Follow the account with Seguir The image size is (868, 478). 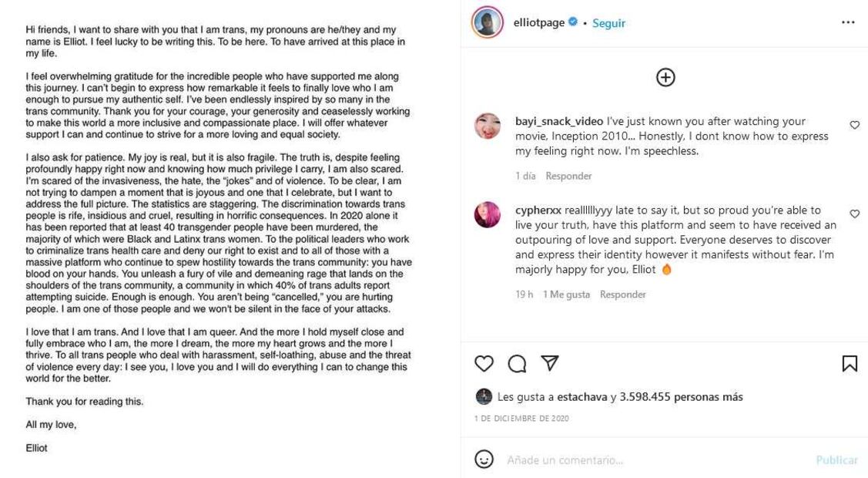(x=608, y=23)
